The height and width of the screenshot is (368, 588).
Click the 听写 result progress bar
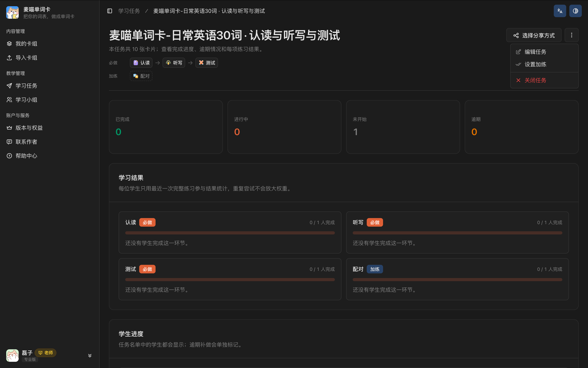pyautogui.click(x=457, y=233)
